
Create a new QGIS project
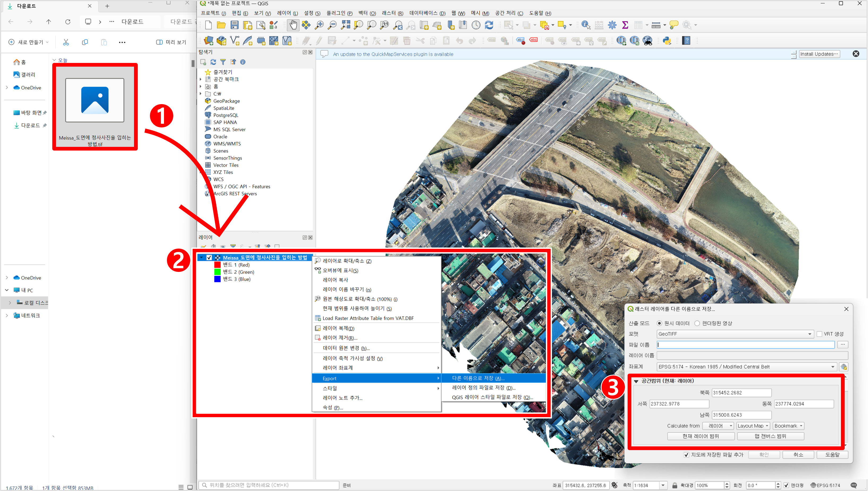point(208,25)
